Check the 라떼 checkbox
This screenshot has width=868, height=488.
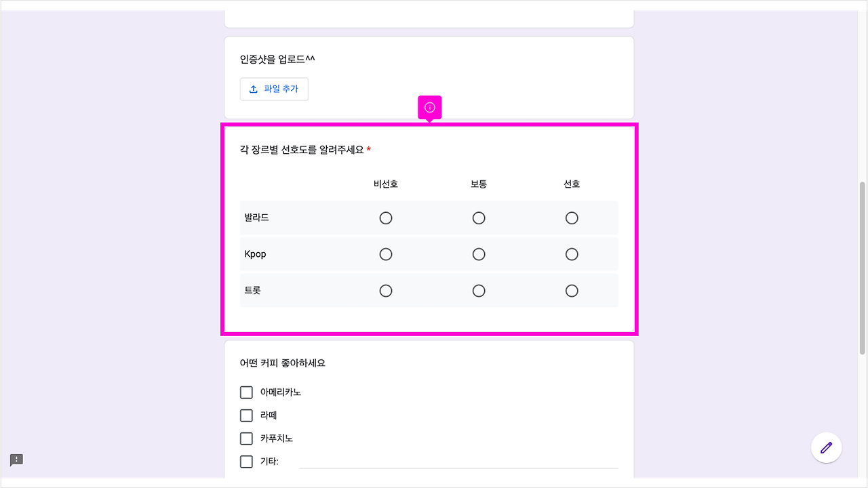246,415
